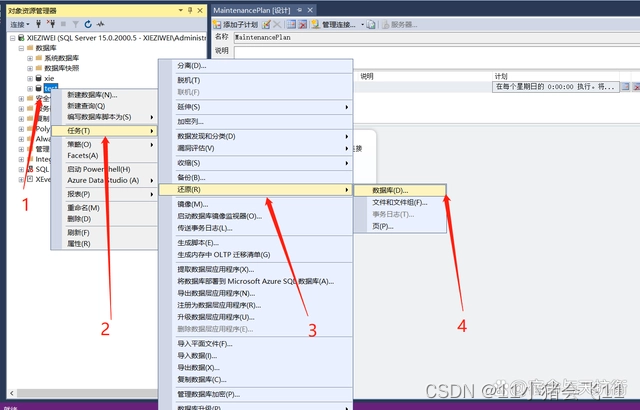The height and width of the screenshot is (410, 640).
Task: Click the XIEZIWEI server icon in tree
Action: tap(21, 38)
